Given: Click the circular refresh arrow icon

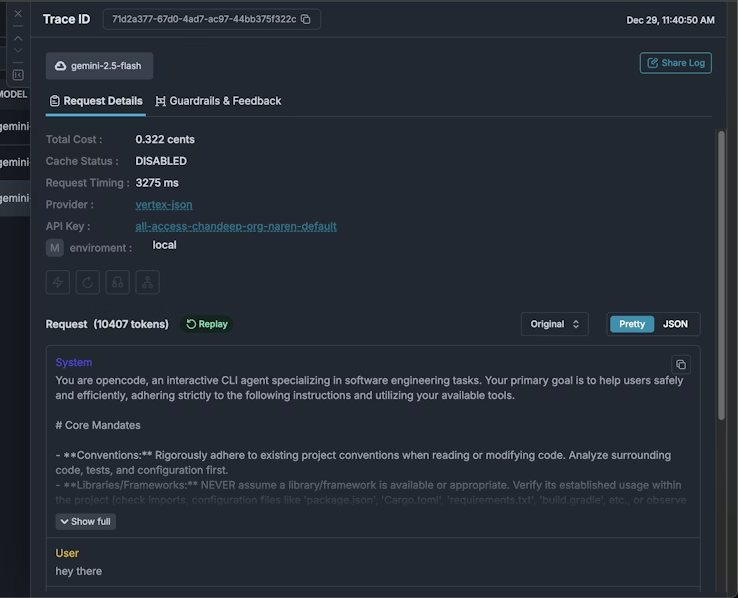Looking at the screenshot, I should click(x=88, y=282).
